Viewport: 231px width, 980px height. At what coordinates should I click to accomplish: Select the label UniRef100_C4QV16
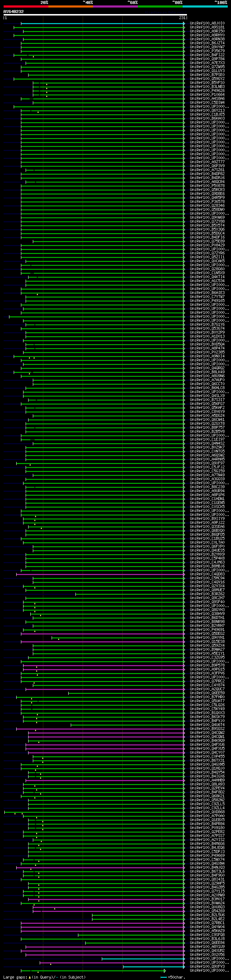coord(208,582)
